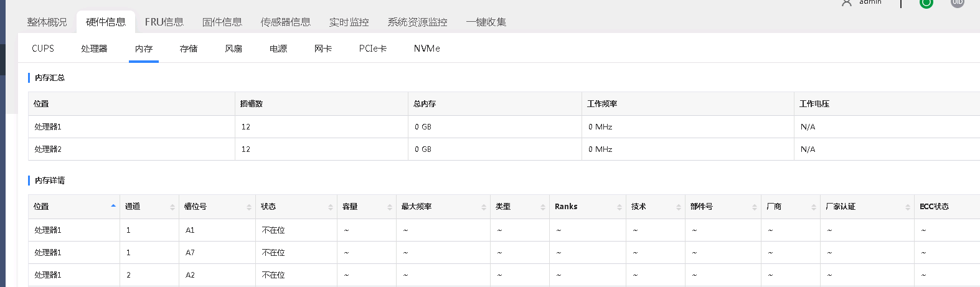The image size is (980, 287).
Task: Open the 整体概况 overview tab
Action: pos(47,22)
